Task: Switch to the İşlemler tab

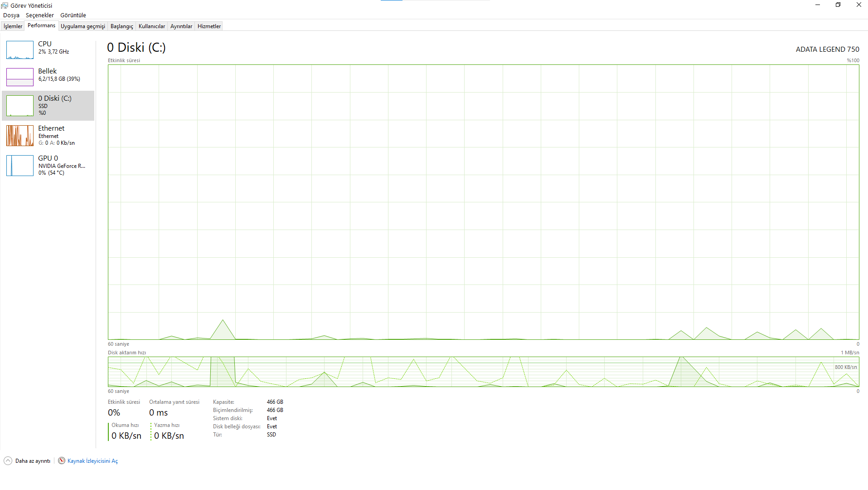Action: (13, 26)
